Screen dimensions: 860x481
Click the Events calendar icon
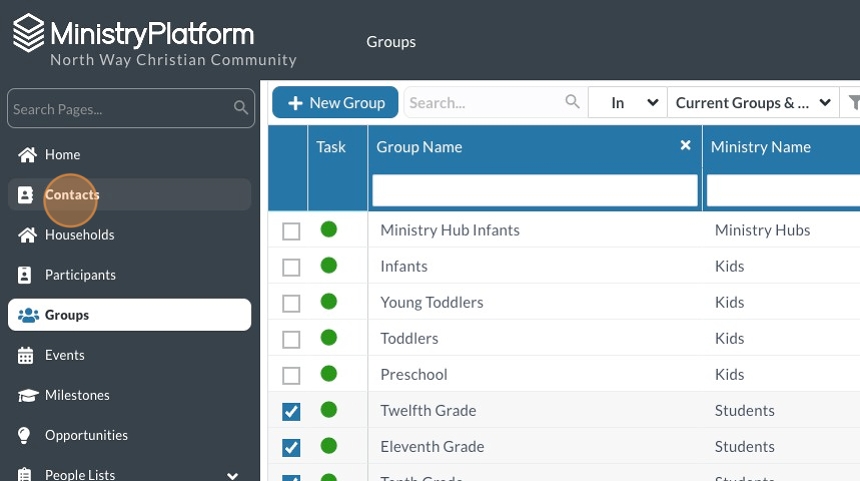(x=27, y=355)
